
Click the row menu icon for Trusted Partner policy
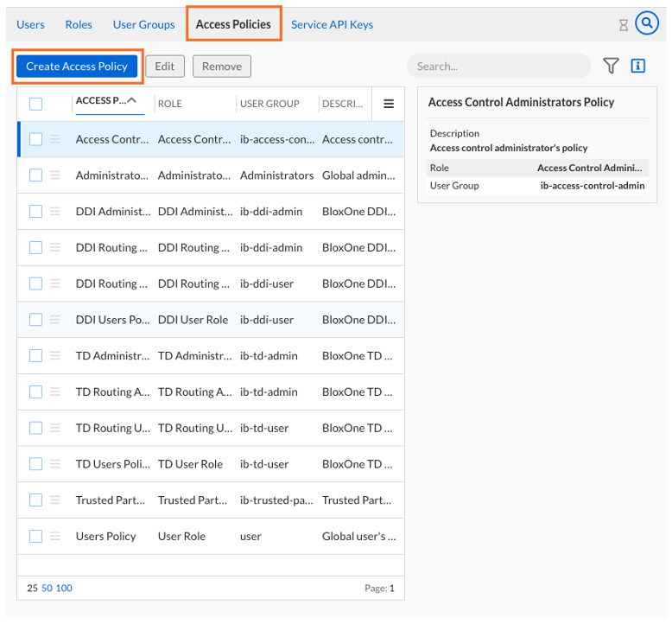55,500
